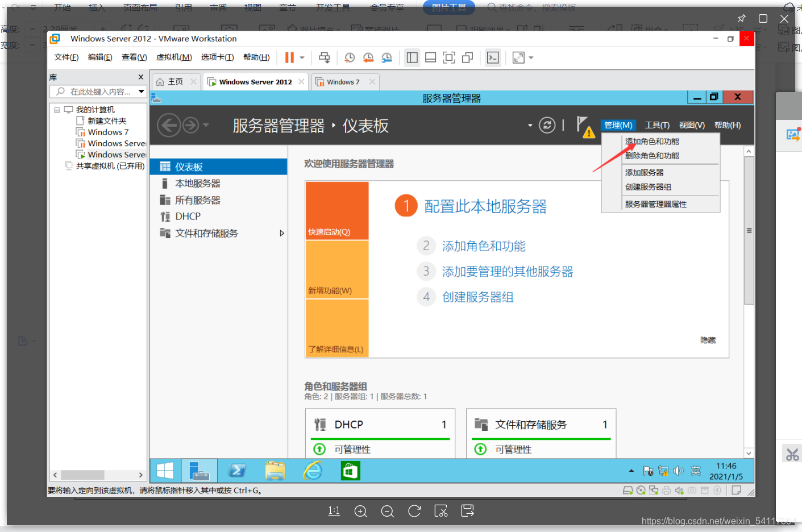Click the VMware CD/DVD status icon
802x532 pixels.
pos(641,491)
